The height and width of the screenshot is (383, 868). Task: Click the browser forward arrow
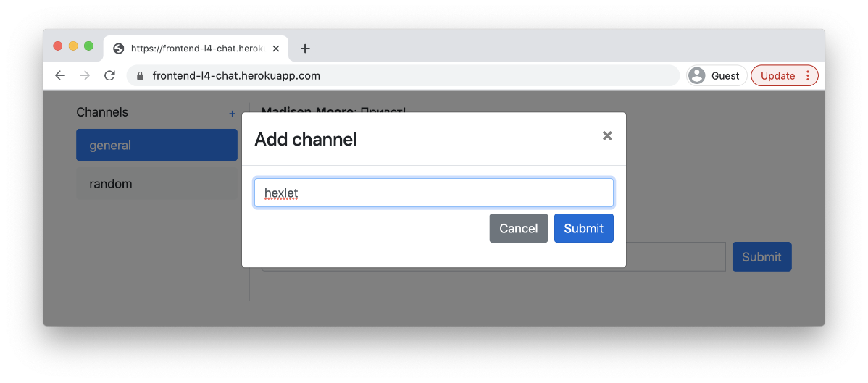[85, 75]
